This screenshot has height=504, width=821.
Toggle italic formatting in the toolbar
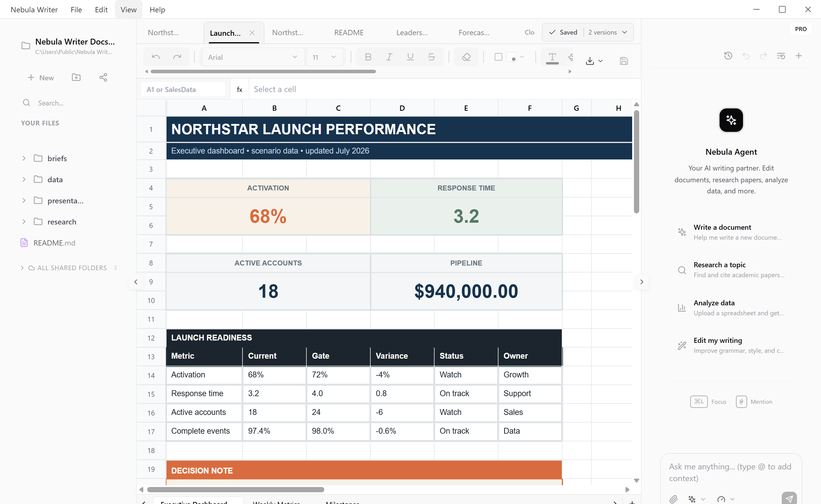(x=389, y=57)
